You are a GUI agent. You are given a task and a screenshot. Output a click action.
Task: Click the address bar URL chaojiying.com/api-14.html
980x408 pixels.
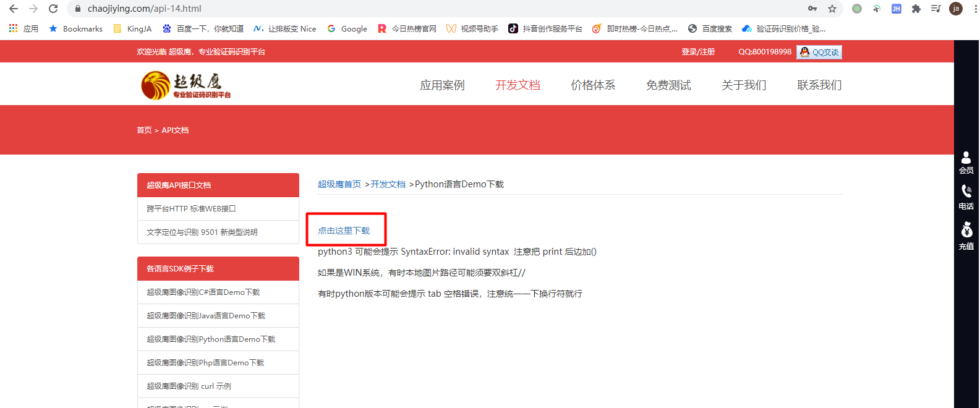tap(145, 9)
